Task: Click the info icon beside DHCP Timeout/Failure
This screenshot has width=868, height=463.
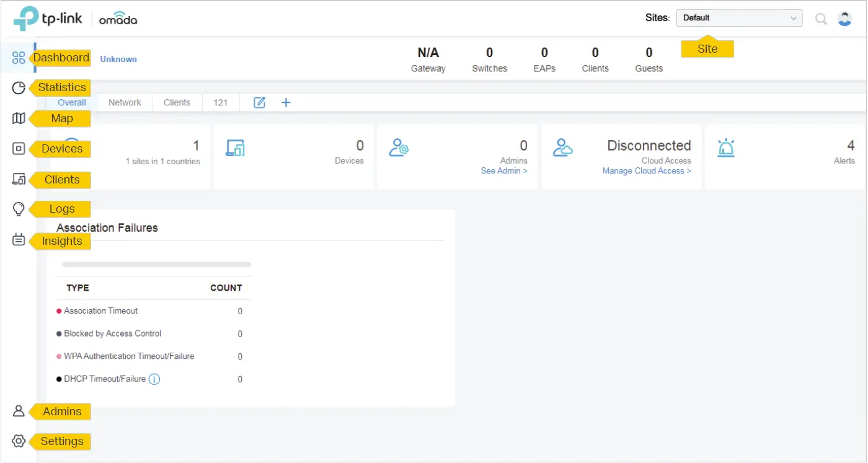Action: click(x=154, y=379)
